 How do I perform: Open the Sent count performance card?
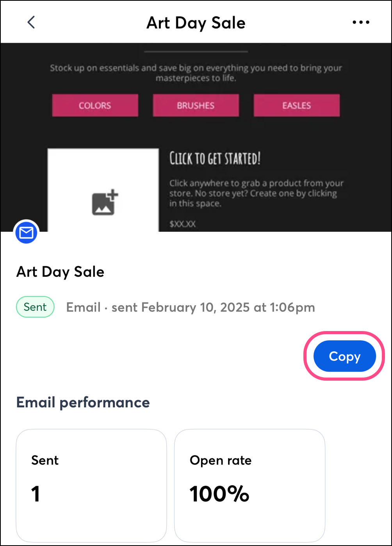91,485
